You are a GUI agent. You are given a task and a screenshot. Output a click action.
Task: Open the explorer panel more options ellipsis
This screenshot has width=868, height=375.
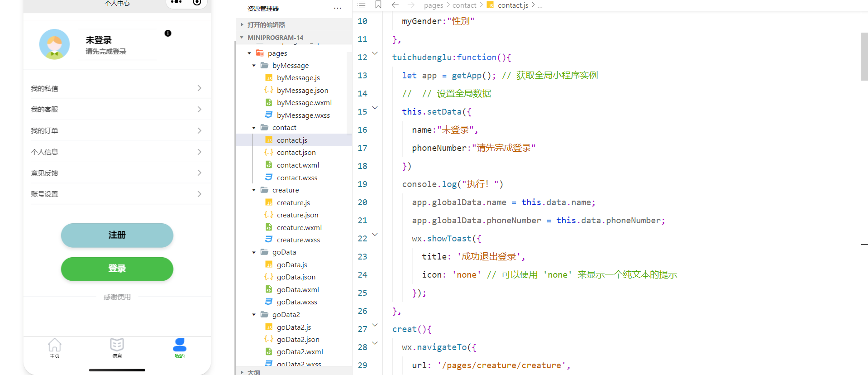(338, 8)
